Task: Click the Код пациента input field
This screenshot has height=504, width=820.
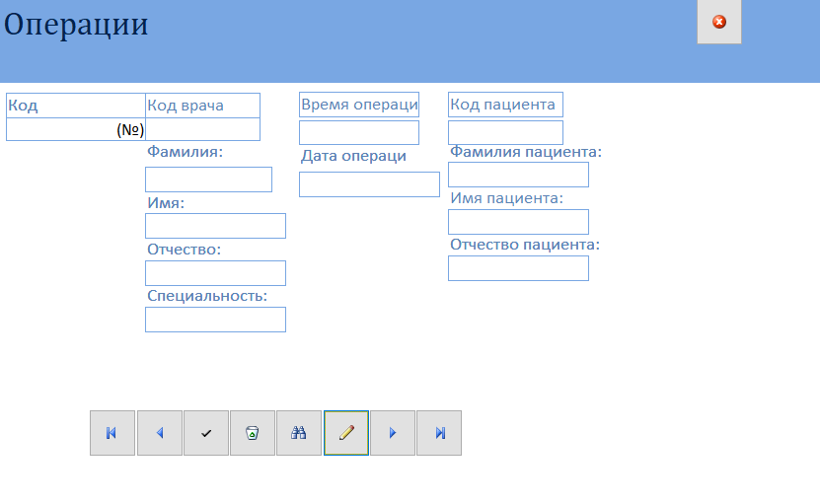Action: click(x=505, y=133)
